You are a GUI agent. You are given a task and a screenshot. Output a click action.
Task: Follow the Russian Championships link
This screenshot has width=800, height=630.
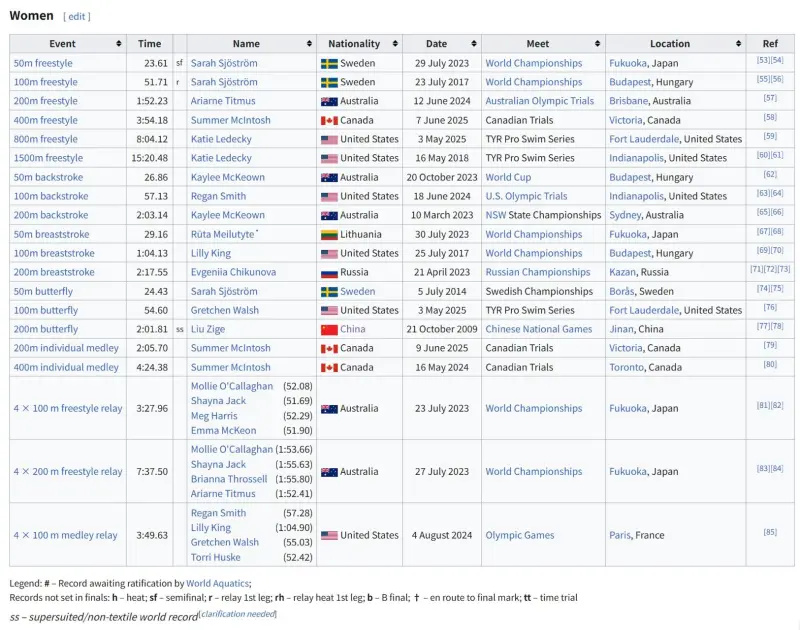538,272
